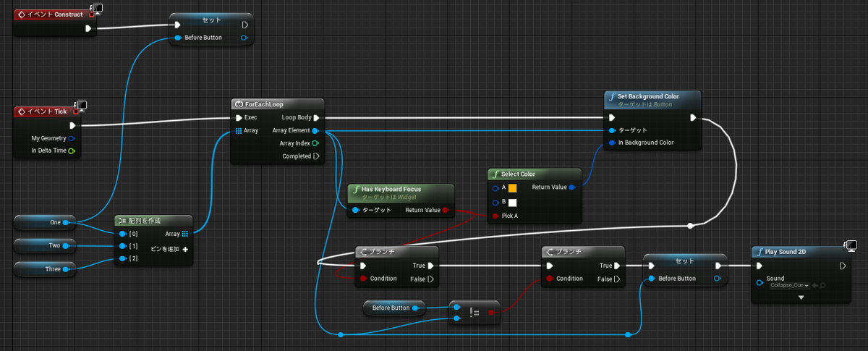Select the 配列を作成 node header
This screenshot has height=351, width=868.
pos(153,220)
